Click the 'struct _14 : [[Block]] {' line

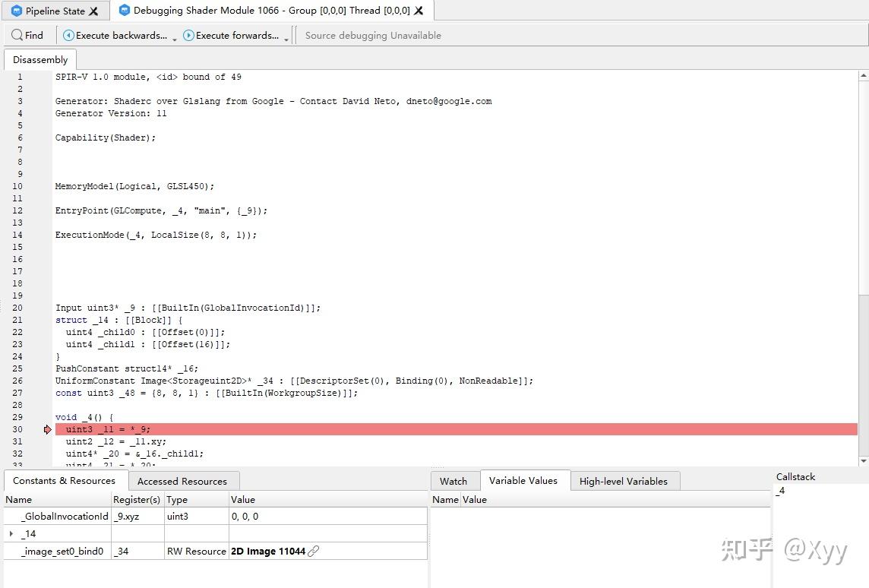coord(118,320)
